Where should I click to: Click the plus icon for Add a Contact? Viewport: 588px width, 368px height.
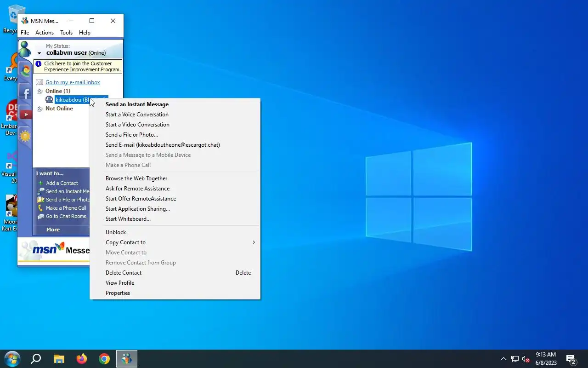tap(41, 183)
